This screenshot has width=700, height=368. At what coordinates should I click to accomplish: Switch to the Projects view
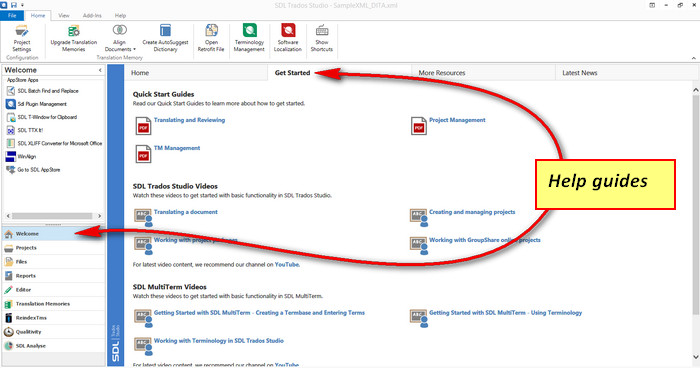click(54, 248)
